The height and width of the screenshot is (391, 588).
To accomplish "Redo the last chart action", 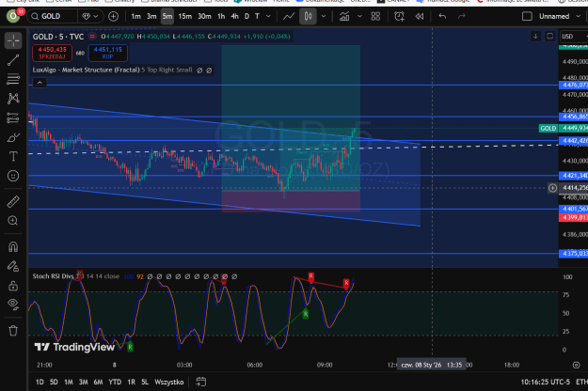I will tap(462, 16).
